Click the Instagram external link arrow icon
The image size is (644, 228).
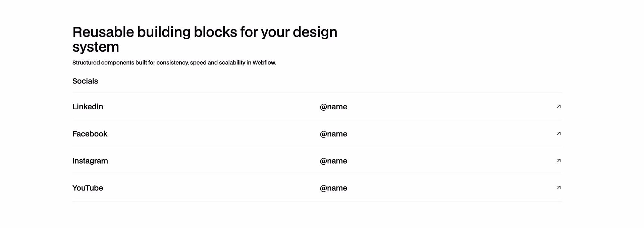[x=558, y=161]
